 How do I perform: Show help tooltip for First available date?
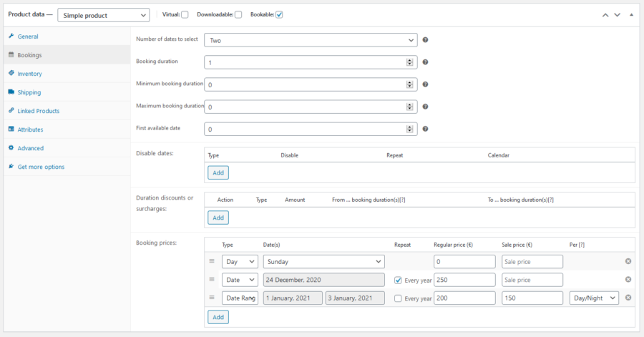click(425, 129)
